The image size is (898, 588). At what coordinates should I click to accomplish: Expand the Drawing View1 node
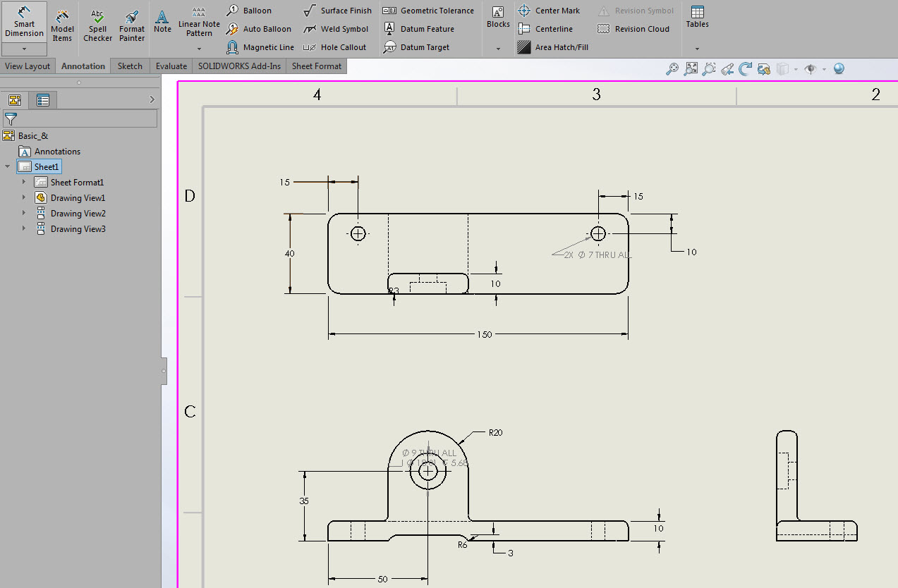pos(23,197)
